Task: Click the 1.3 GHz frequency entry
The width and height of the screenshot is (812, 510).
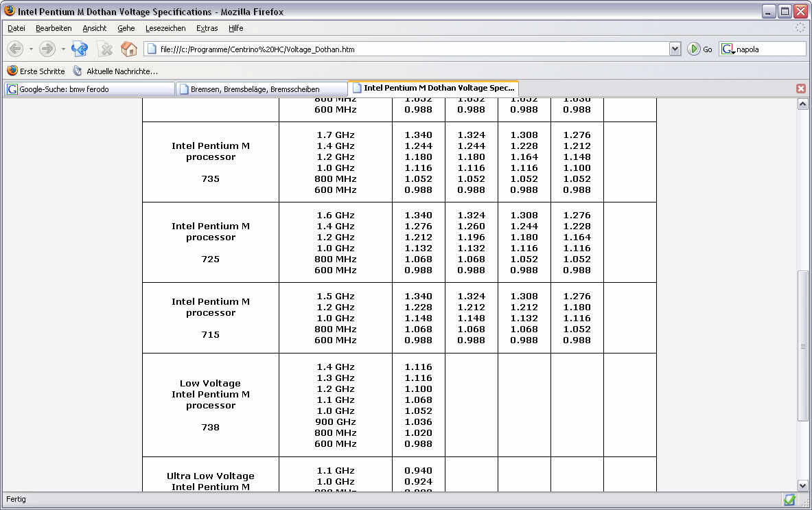Action: point(336,378)
